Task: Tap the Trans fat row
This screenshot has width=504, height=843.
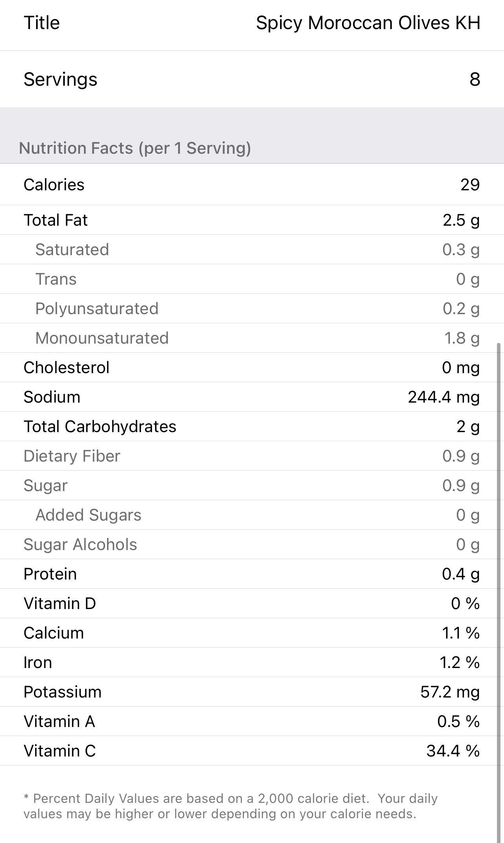Action: click(x=251, y=279)
